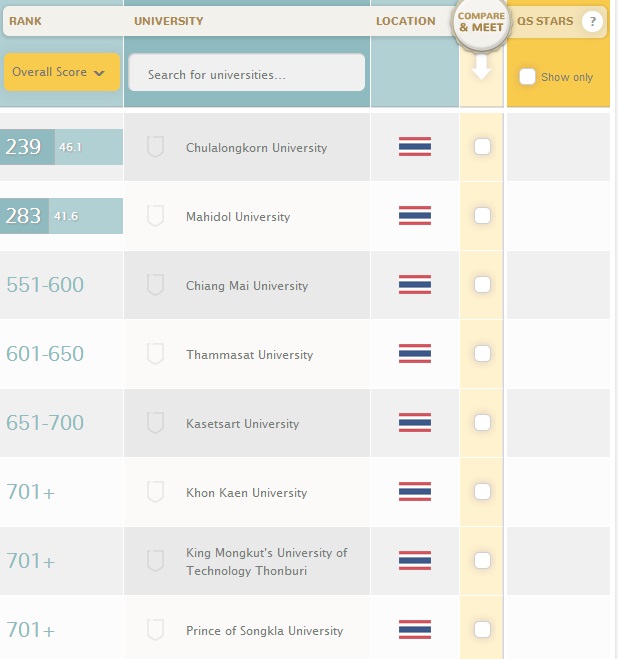
Task: Click the Thailand flag in Thammasat University row
Action: tap(415, 354)
